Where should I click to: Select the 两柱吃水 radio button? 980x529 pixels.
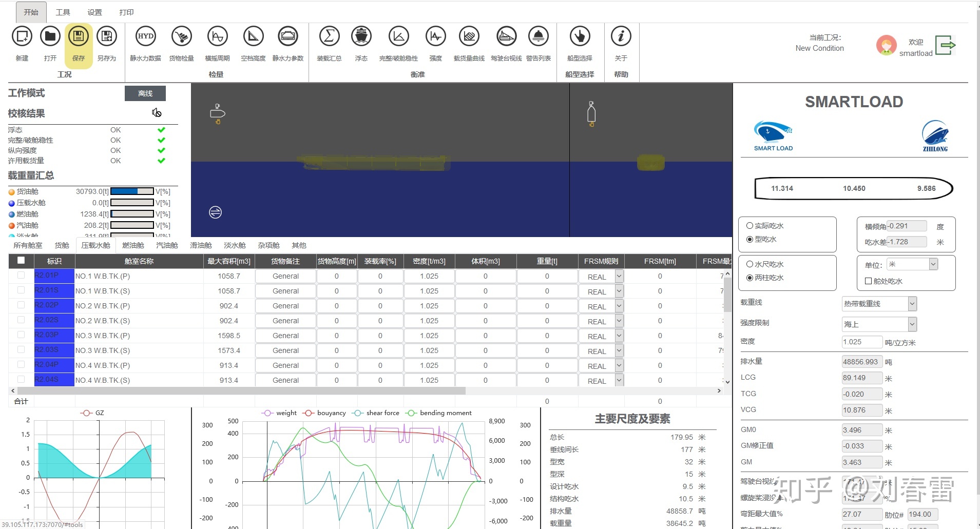click(x=750, y=278)
